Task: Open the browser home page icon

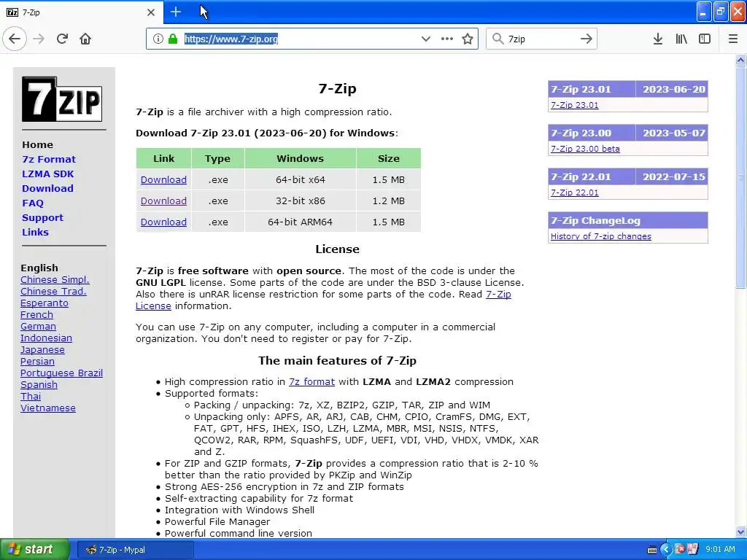Action: coord(85,39)
